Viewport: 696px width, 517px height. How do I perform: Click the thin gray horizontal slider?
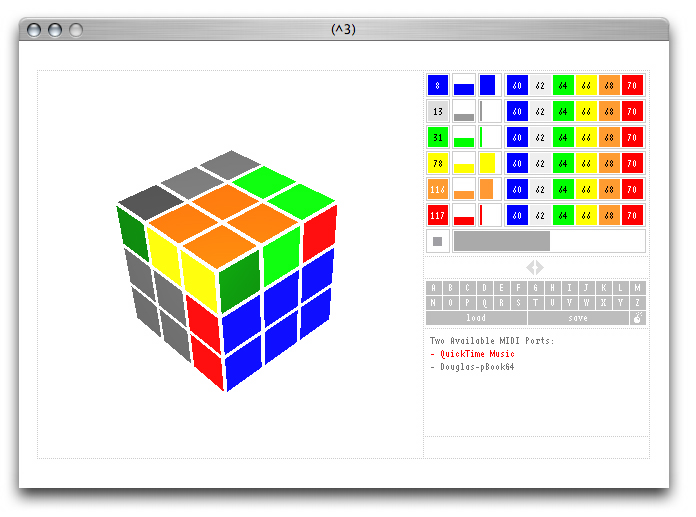point(490,111)
